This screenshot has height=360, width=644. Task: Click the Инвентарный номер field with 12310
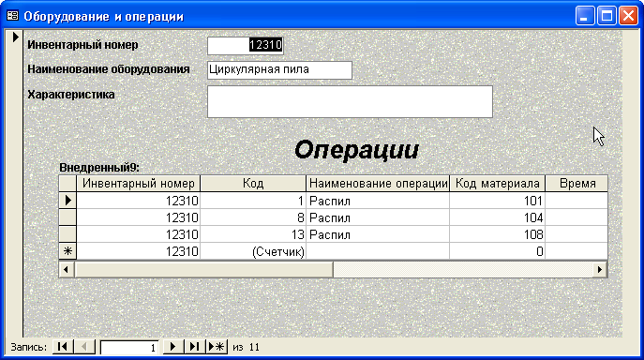pos(246,45)
